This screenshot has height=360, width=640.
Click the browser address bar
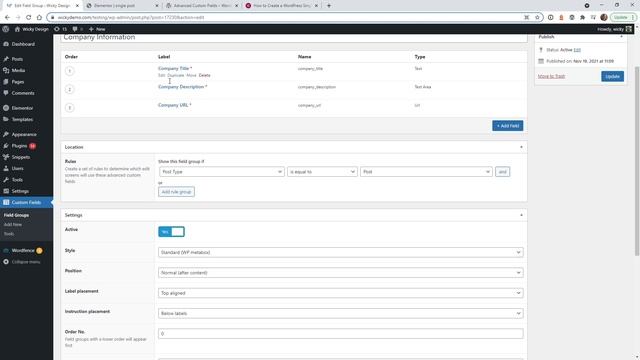point(286,18)
